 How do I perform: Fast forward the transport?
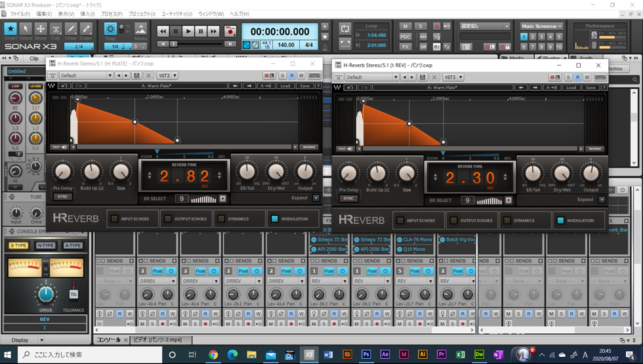click(x=214, y=31)
